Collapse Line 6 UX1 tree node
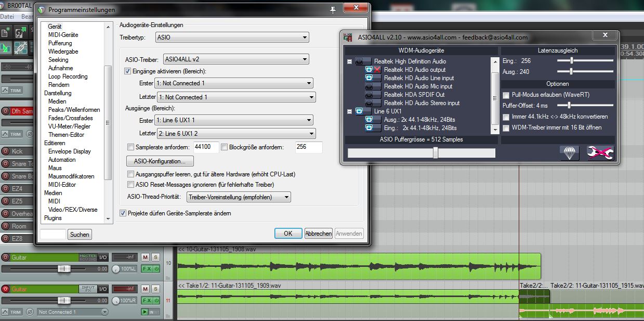The image size is (644, 321). click(350, 111)
